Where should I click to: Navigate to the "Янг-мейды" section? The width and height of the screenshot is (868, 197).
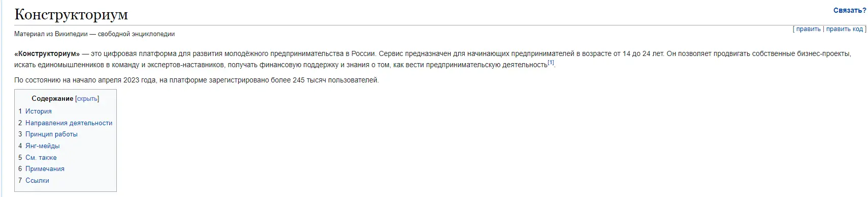click(43, 146)
